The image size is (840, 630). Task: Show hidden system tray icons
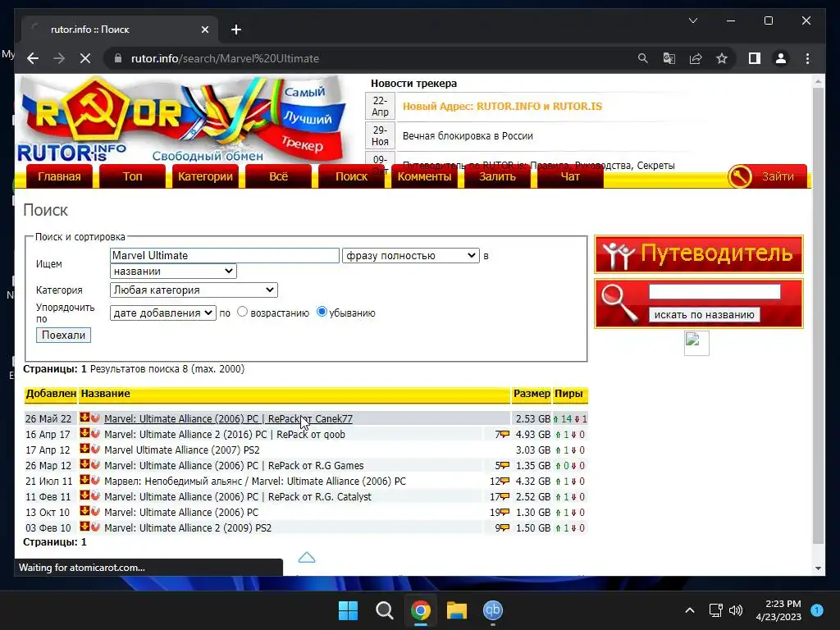(x=690, y=610)
